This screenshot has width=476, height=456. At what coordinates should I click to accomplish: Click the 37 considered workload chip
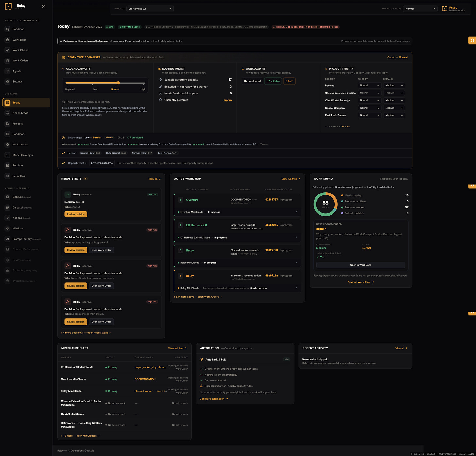click(x=252, y=81)
